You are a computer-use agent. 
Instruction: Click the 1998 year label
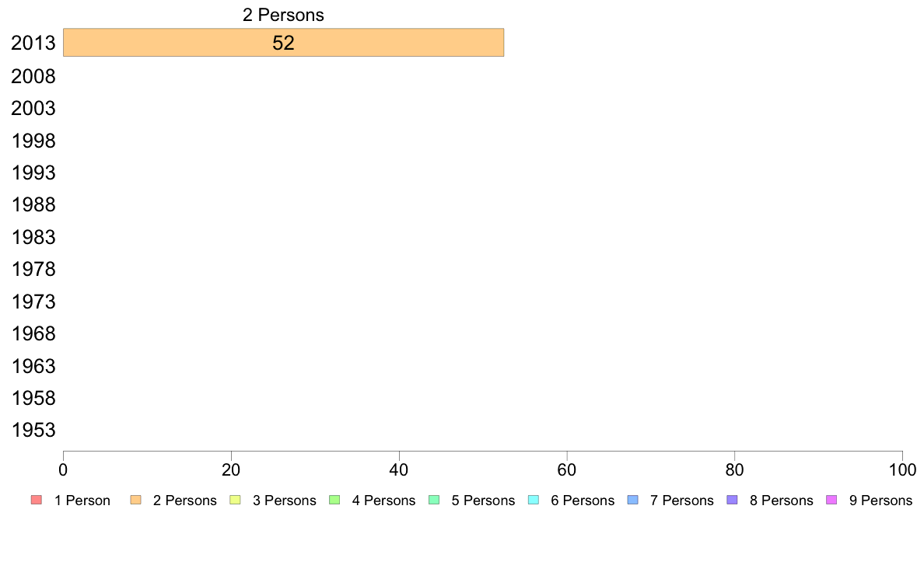point(33,141)
